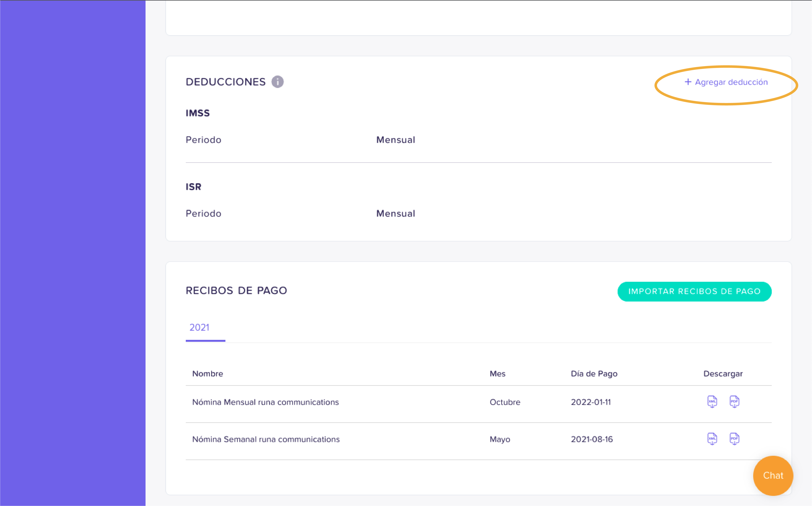Click the Día de Pago column header
812x506 pixels.
point(594,374)
